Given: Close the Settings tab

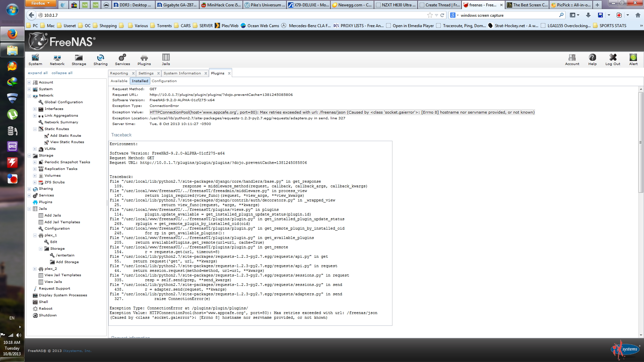Looking at the screenshot, I should pos(158,73).
